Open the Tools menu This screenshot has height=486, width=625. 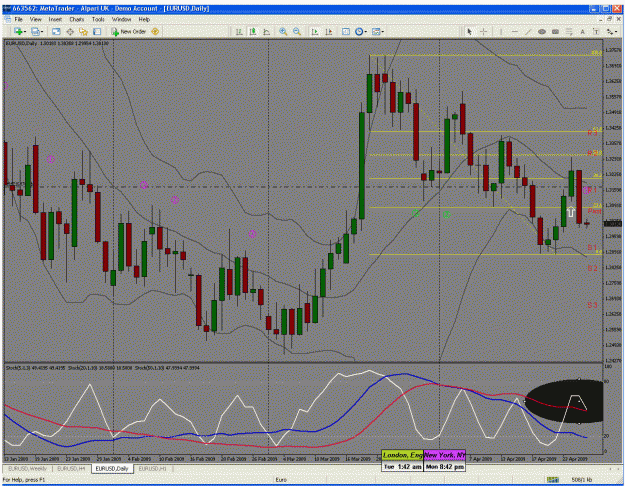[98, 19]
